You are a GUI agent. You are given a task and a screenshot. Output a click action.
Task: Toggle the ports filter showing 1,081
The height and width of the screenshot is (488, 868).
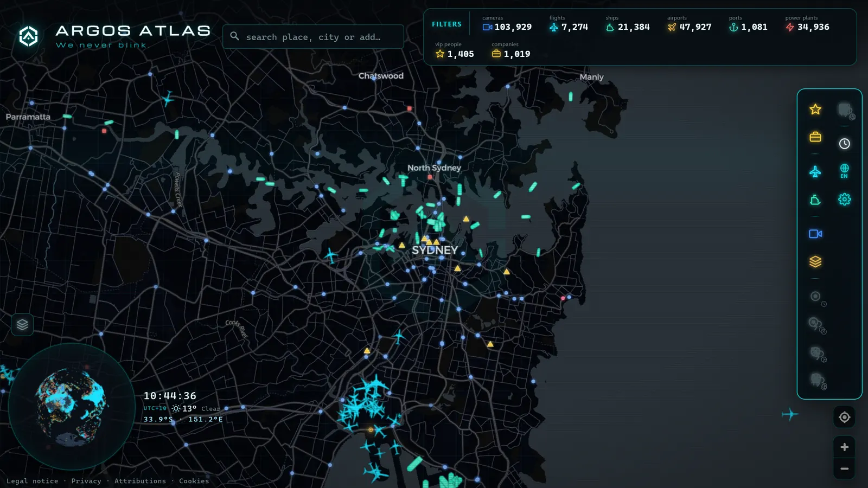(748, 24)
